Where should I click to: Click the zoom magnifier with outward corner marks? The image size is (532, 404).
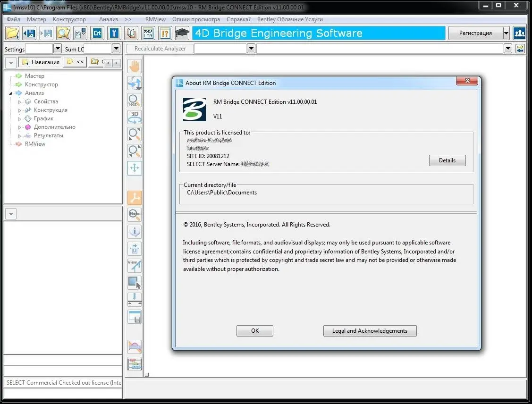point(135,134)
